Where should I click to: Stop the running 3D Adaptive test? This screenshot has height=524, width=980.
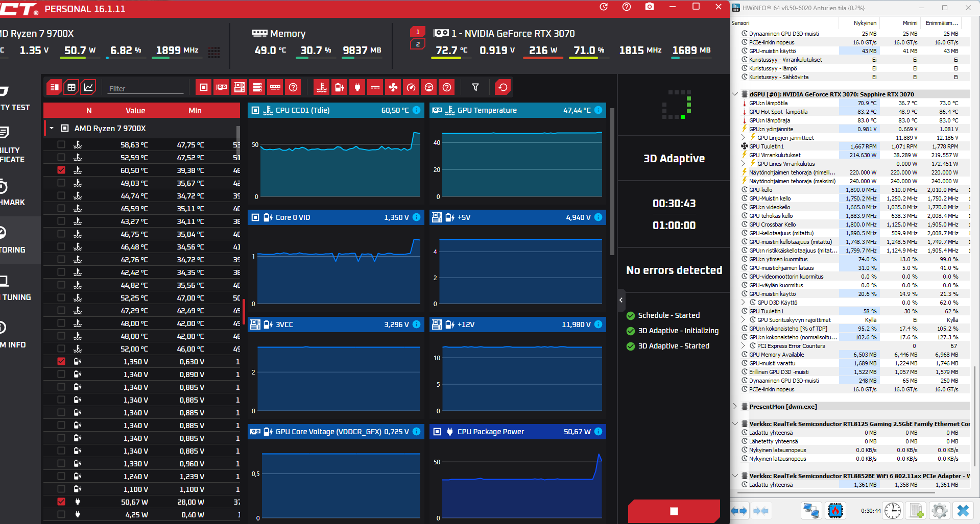[x=674, y=511]
